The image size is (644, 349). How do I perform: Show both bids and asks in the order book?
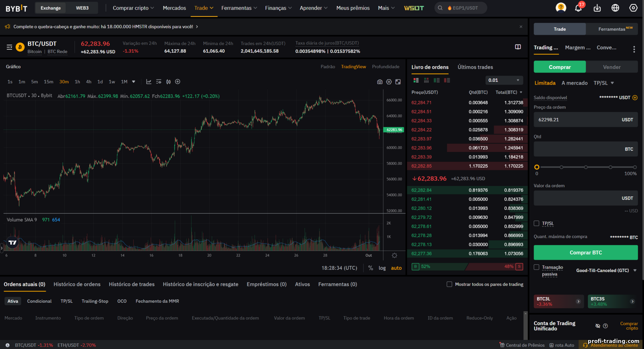pos(416,80)
